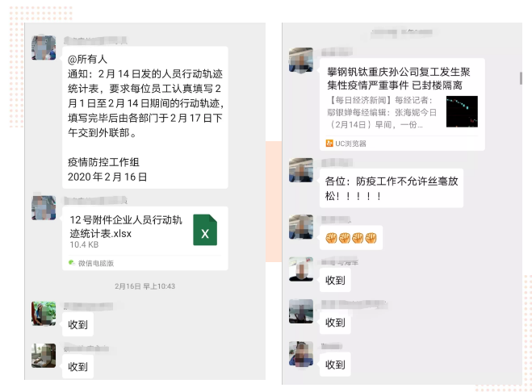Tap the UC浏览器 source icon
This screenshot has width=532, height=392.
click(329, 144)
